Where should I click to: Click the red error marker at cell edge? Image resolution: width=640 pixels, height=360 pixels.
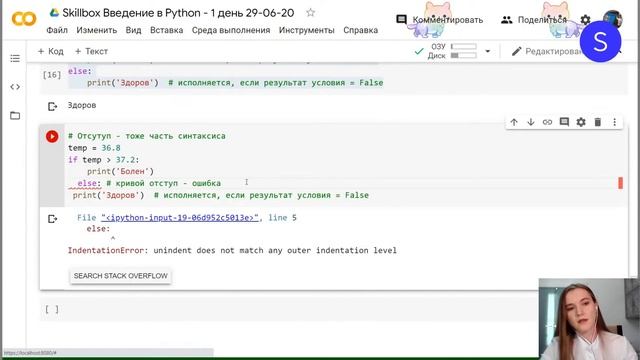pyautogui.click(x=620, y=183)
